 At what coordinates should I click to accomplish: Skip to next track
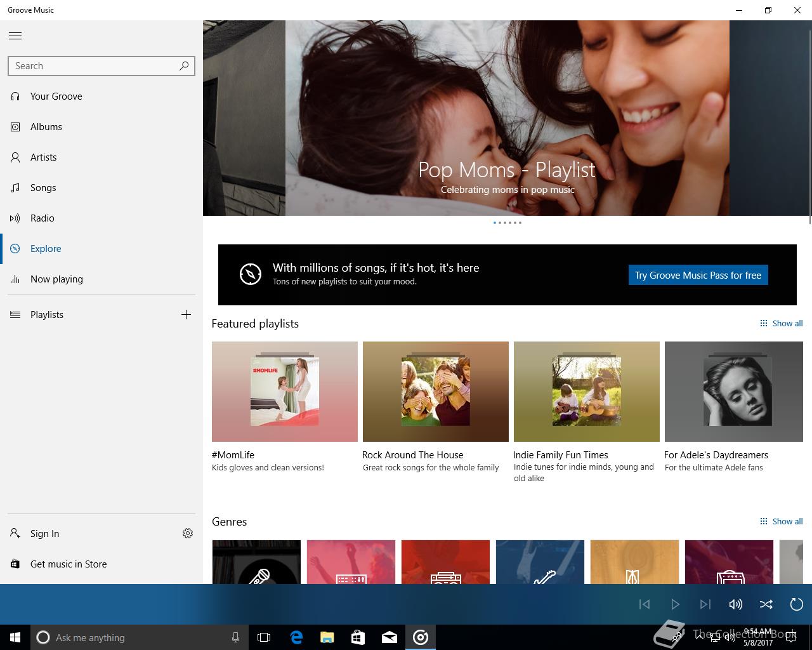tap(705, 604)
